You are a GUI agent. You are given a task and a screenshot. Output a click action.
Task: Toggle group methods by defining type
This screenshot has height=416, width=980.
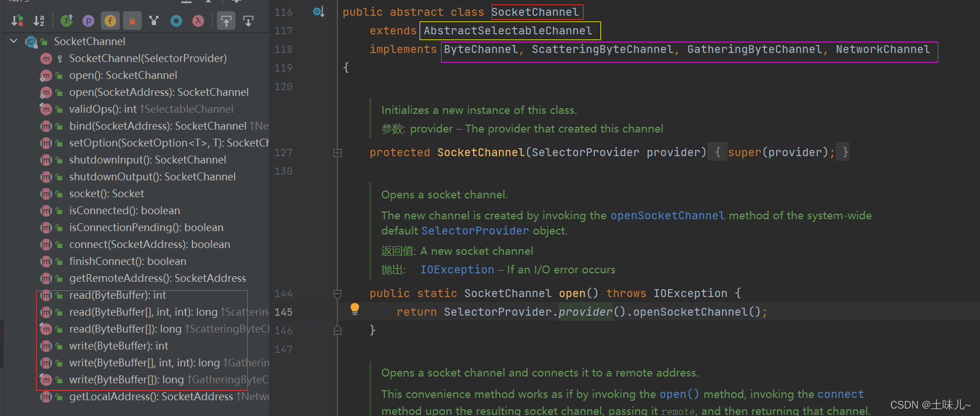coord(154,21)
